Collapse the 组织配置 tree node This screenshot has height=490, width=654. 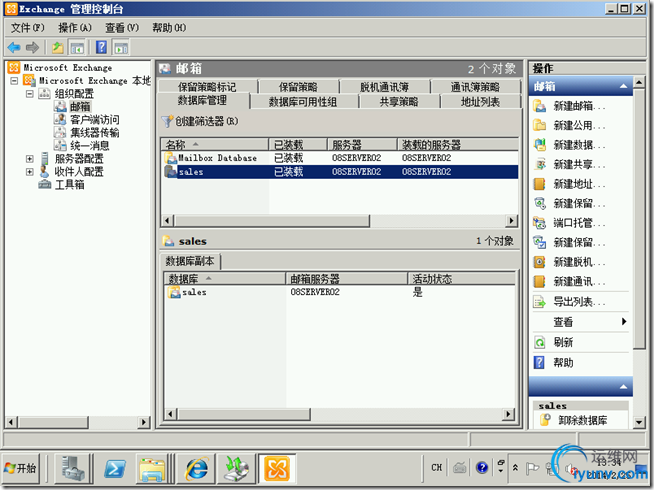tap(30, 93)
